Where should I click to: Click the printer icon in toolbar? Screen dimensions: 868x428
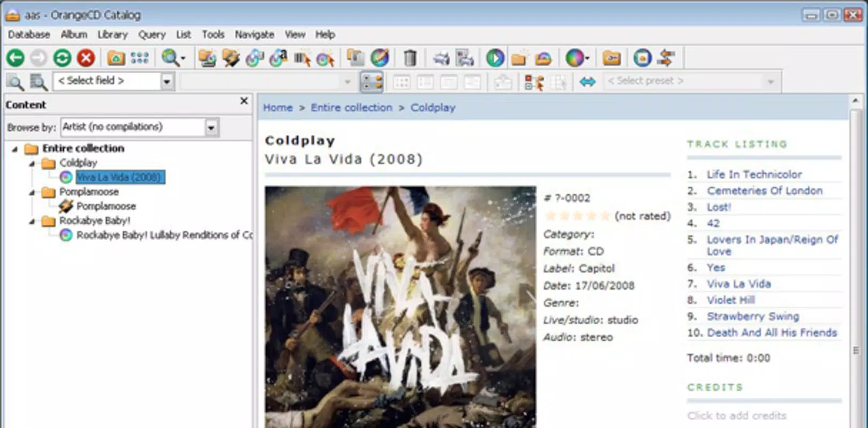441,58
